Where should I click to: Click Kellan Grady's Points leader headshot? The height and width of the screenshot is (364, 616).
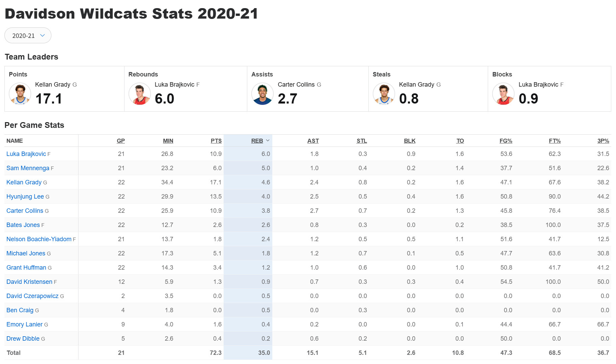click(x=20, y=94)
